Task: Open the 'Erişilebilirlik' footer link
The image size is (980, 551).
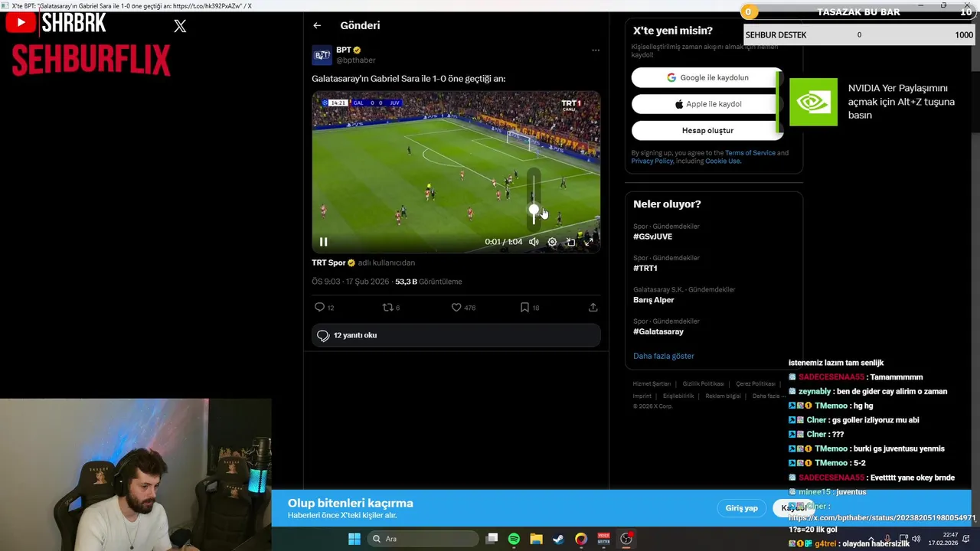Action: click(x=678, y=396)
